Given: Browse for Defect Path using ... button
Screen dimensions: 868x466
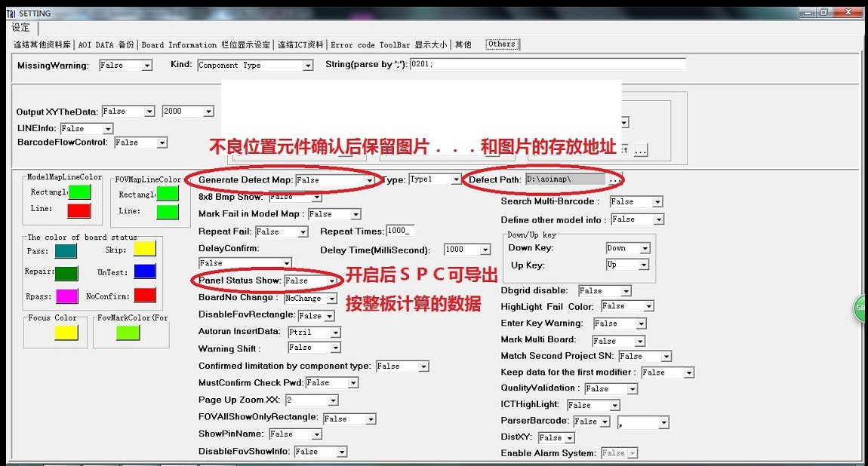Looking at the screenshot, I should point(615,179).
